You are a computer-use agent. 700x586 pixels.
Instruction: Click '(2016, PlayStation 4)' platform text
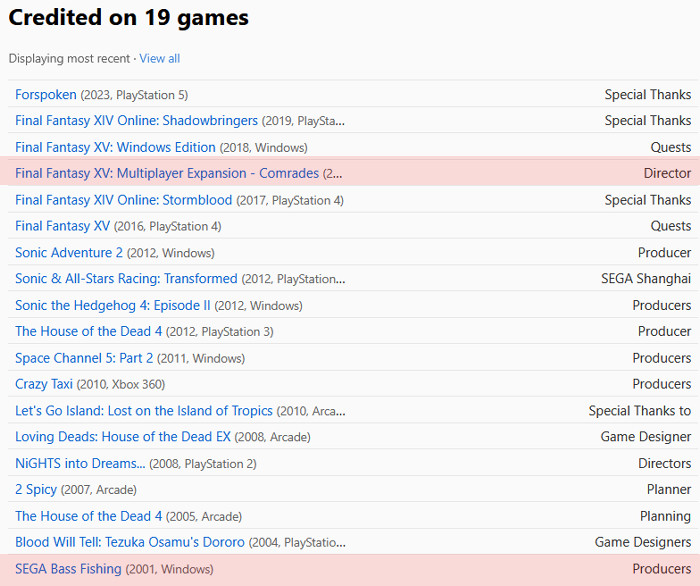click(x=167, y=226)
